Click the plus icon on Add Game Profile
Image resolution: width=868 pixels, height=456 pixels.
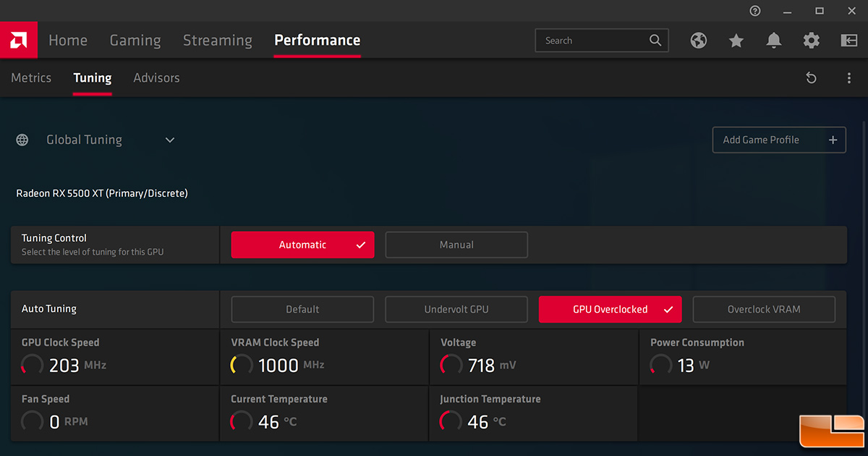tap(833, 140)
